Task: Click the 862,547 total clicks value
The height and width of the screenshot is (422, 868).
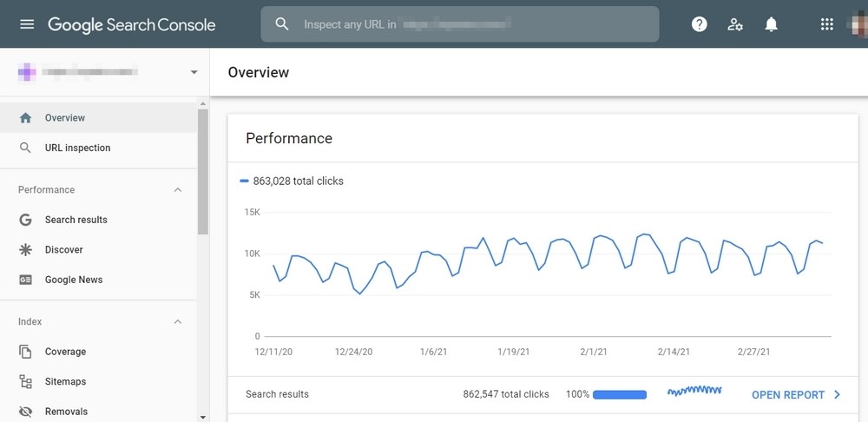Action: 506,394
